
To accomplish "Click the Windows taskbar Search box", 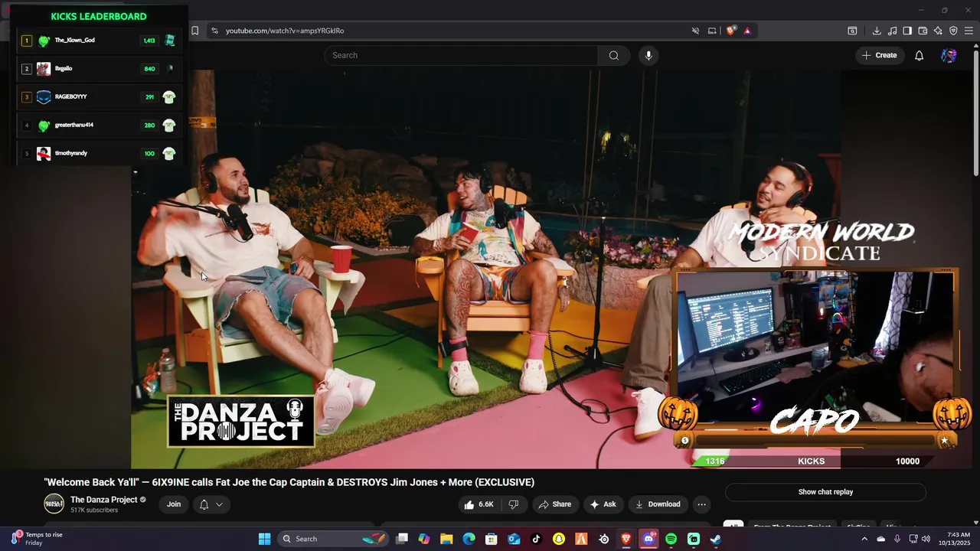I will coord(334,539).
